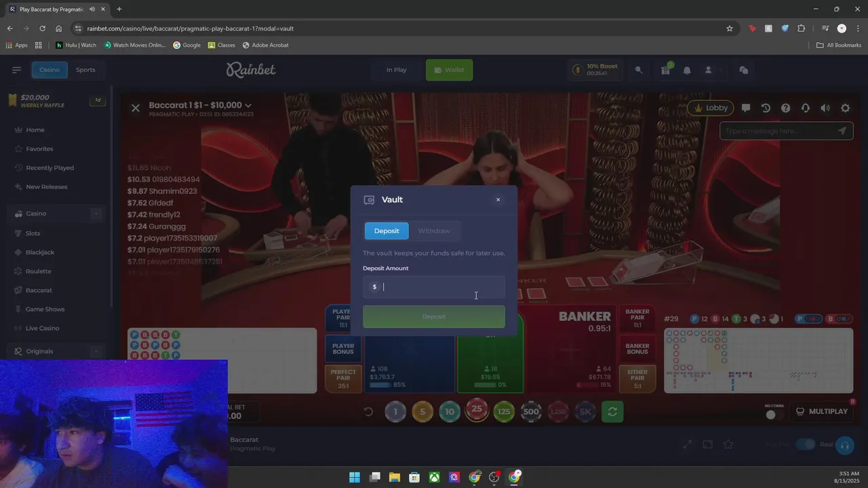Open the game support headset icon
This screenshot has height=488, width=868.
[806, 108]
